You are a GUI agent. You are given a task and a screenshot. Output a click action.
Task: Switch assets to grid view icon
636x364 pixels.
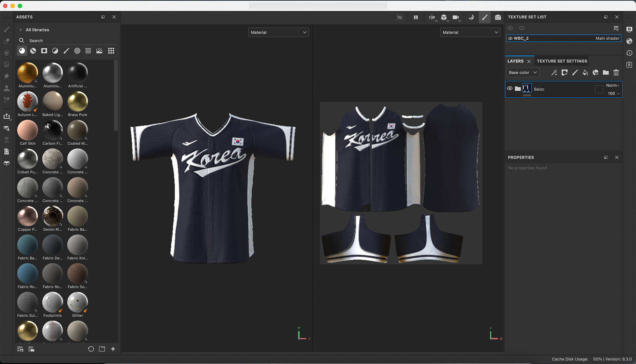point(111,51)
